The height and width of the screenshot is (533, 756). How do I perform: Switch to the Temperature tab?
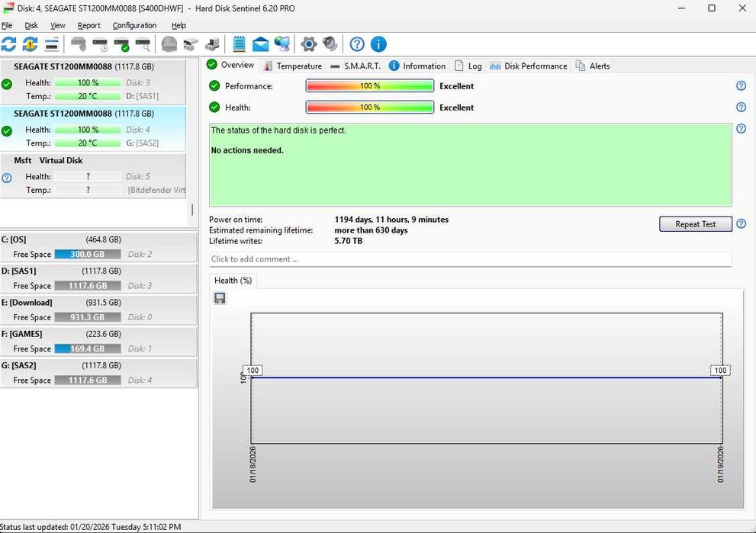pos(293,66)
